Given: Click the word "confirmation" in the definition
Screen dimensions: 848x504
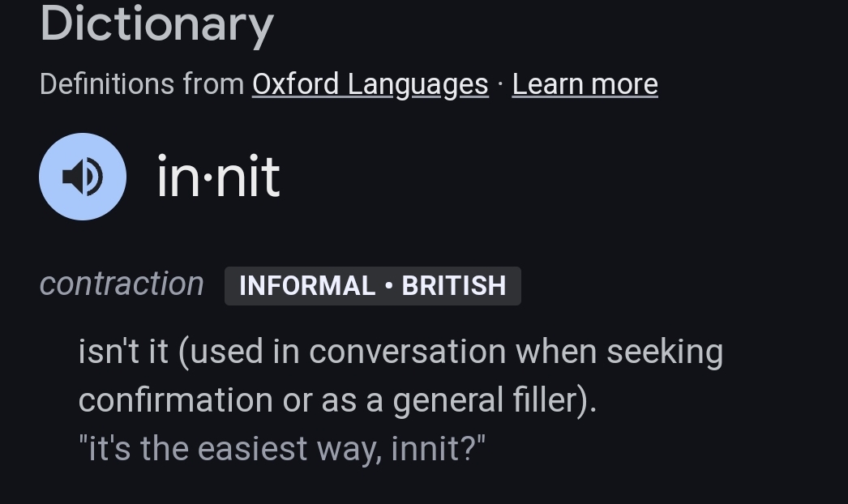Looking at the screenshot, I should tap(175, 400).
